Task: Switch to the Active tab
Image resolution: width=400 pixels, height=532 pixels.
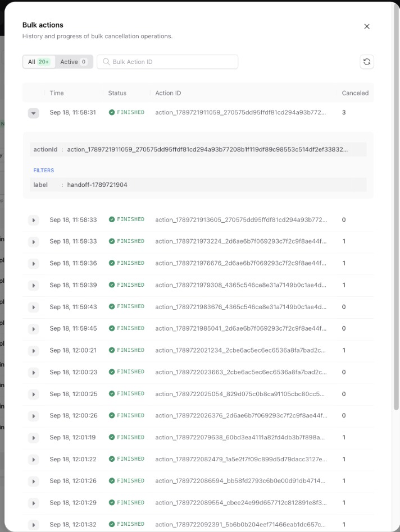Action: click(74, 62)
